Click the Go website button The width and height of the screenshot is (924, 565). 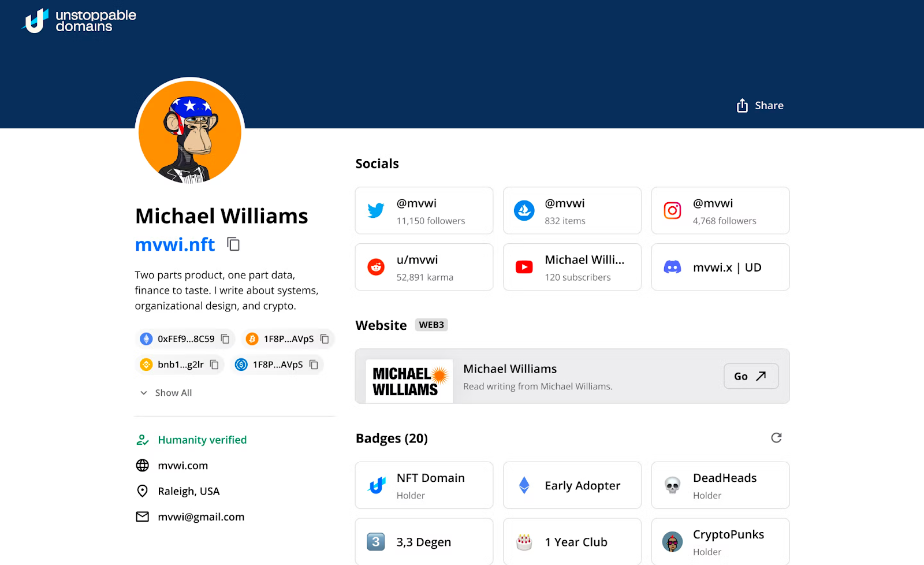(751, 376)
